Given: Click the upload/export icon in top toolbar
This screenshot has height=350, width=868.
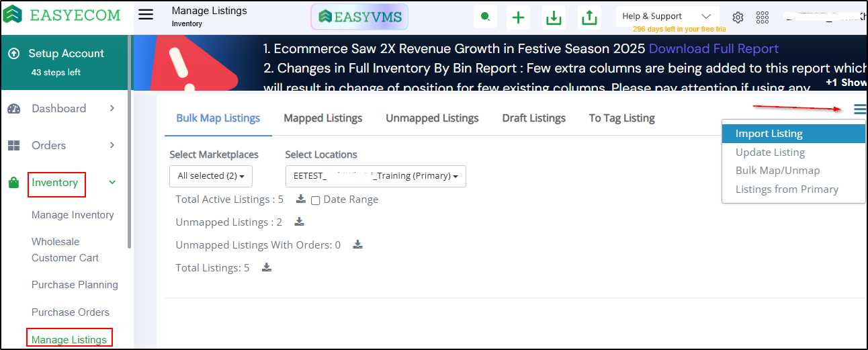Looking at the screenshot, I should (589, 17).
